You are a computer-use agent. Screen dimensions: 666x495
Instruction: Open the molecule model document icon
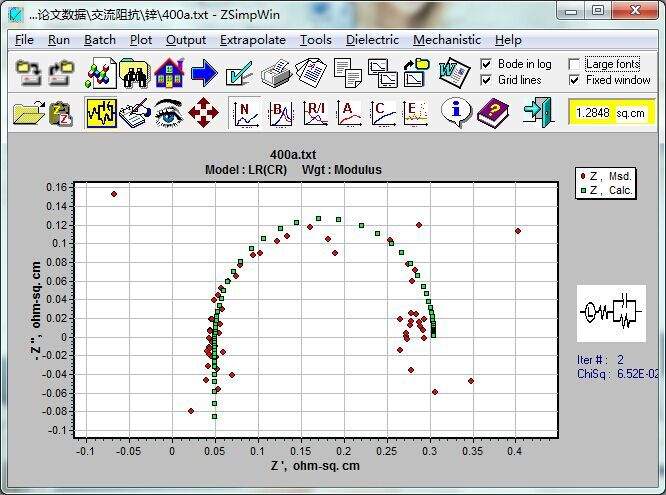[x=101, y=74]
